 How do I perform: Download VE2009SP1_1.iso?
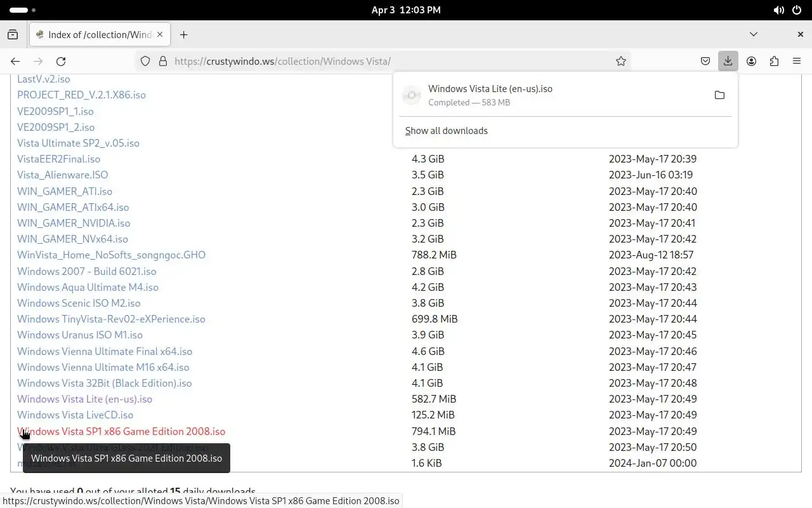pyautogui.click(x=55, y=111)
